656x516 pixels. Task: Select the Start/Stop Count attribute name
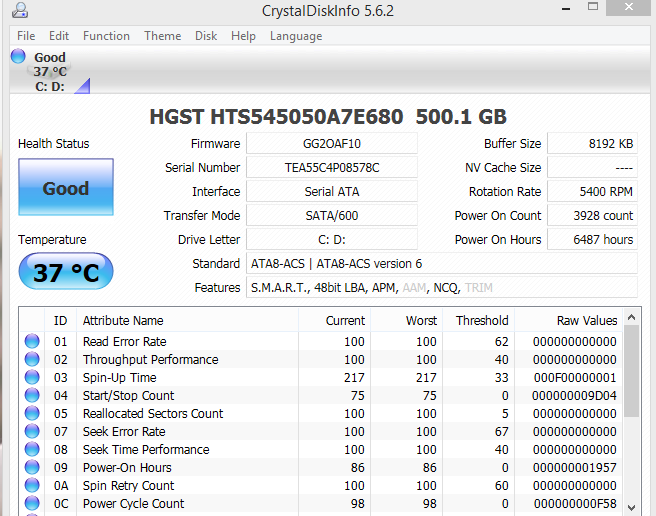coord(128,395)
